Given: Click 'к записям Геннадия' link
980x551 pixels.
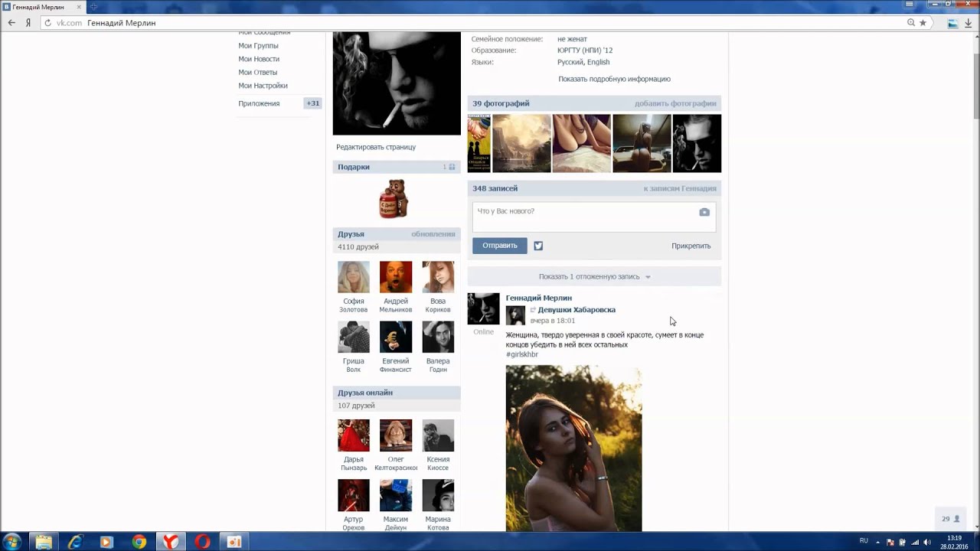Looking at the screenshot, I should pos(680,188).
